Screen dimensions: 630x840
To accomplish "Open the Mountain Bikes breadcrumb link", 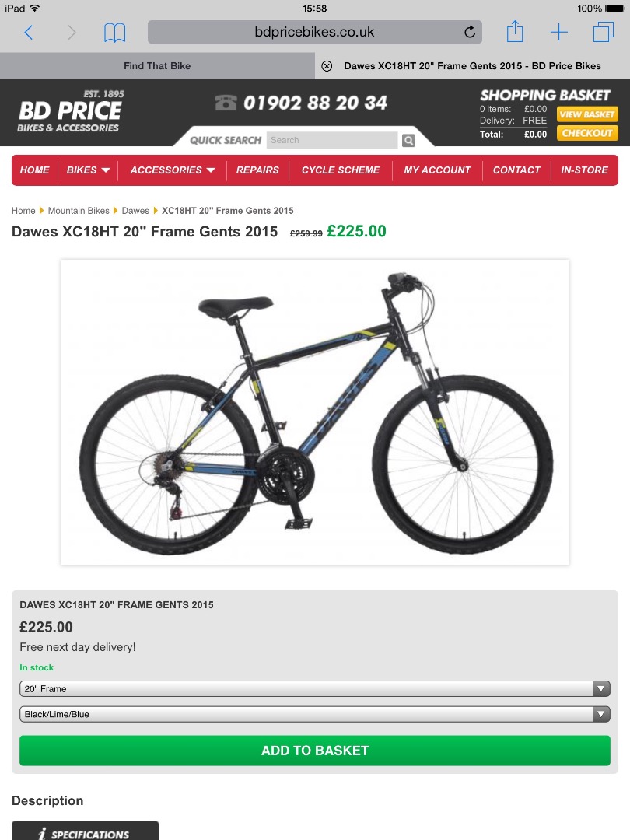I will tap(79, 211).
